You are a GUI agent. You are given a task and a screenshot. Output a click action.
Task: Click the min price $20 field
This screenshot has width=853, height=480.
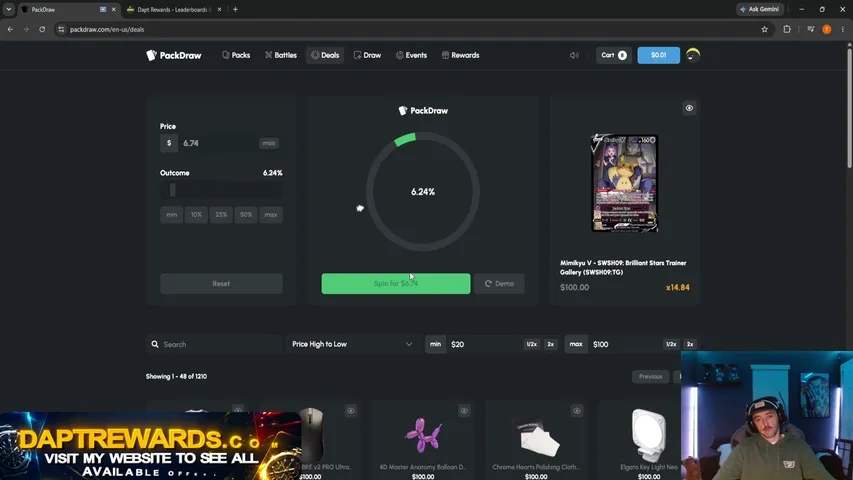484,344
